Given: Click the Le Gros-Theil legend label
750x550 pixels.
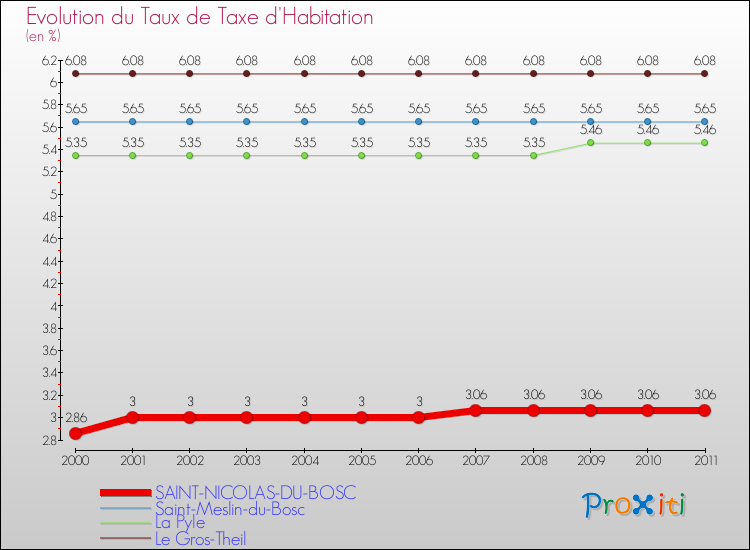Looking at the screenshot, I should [200, 539].
